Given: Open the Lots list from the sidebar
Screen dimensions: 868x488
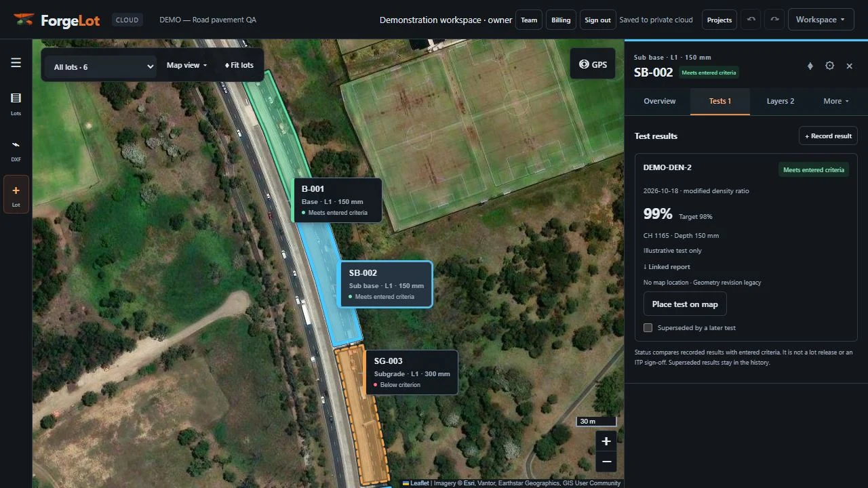Looking at the screenshot, I should point(16,104).
